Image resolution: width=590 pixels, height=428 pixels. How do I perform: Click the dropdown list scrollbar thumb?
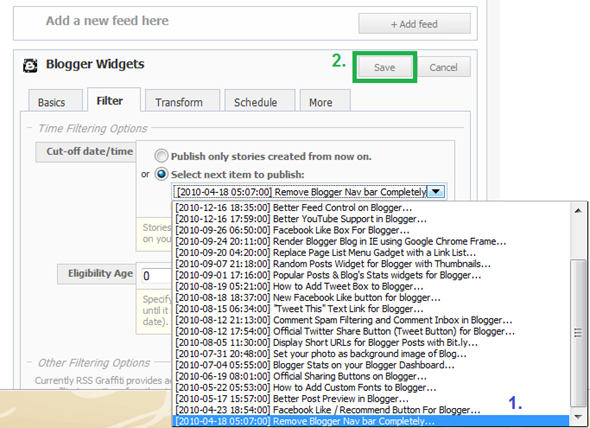[578, 333]
